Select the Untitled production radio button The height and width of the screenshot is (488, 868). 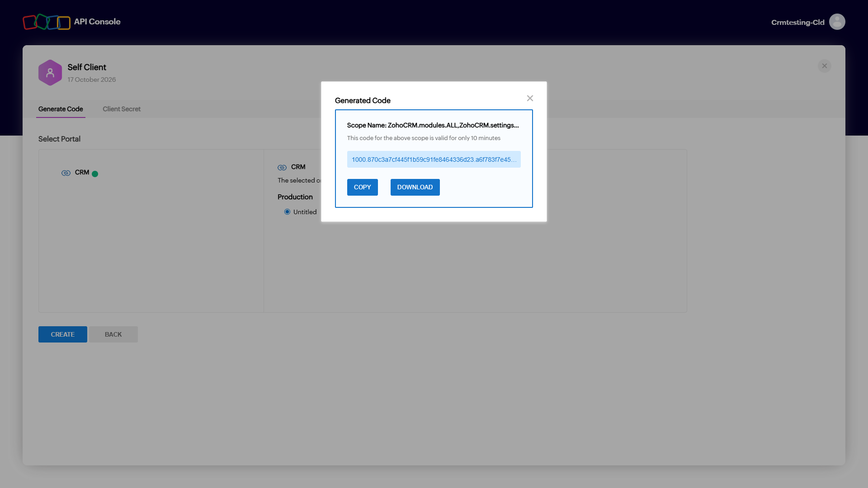tap(287, 212)
